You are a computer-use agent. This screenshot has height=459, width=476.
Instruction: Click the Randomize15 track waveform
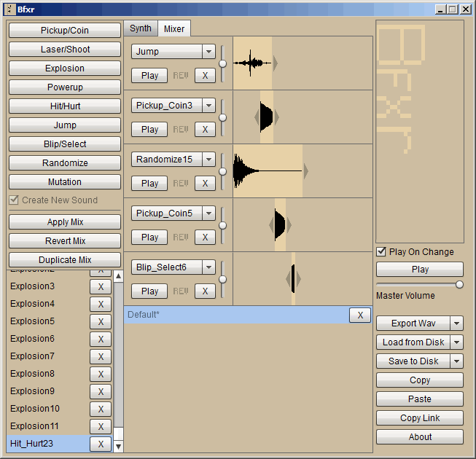(268, 170)
